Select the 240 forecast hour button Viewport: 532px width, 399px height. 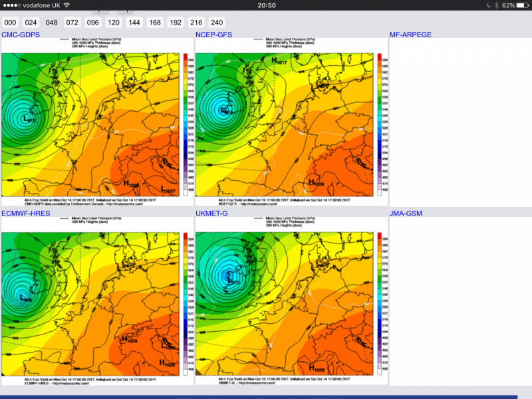(x=217, y=23)
